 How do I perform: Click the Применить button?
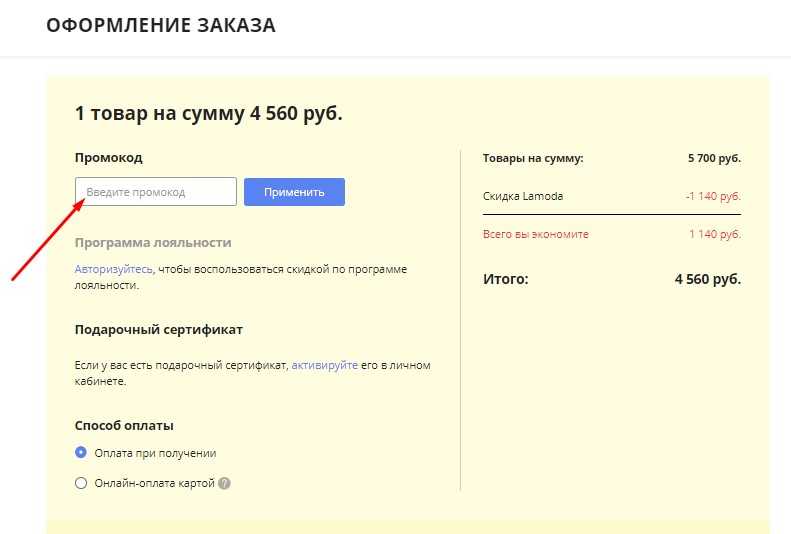[x=295, y=192]
